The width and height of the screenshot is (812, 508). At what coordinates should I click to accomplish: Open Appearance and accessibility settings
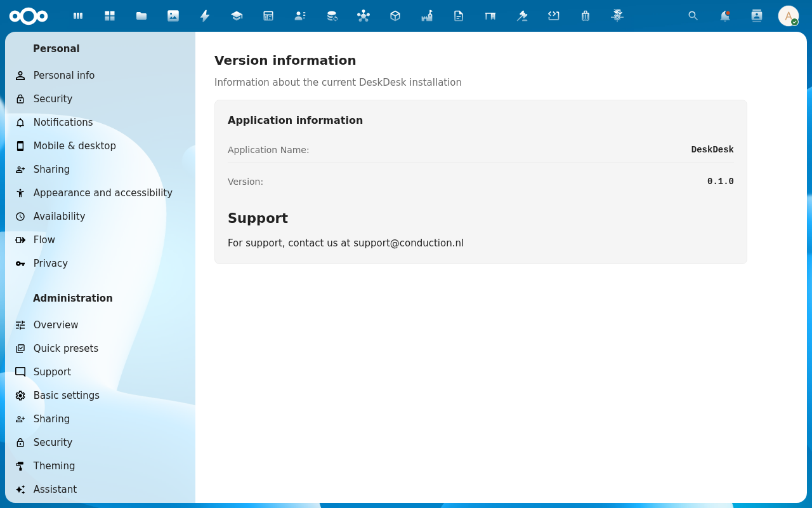(x=100, y=193)
